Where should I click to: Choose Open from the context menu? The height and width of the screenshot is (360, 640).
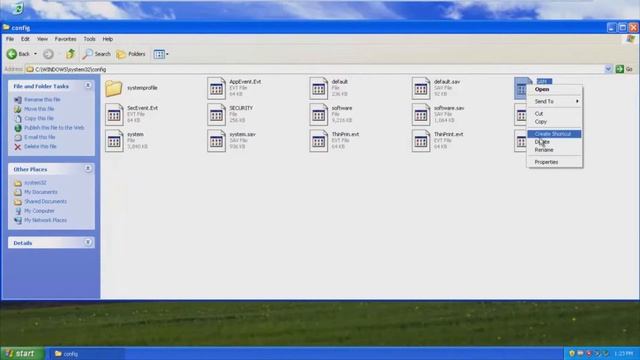[x=555, y=89]
